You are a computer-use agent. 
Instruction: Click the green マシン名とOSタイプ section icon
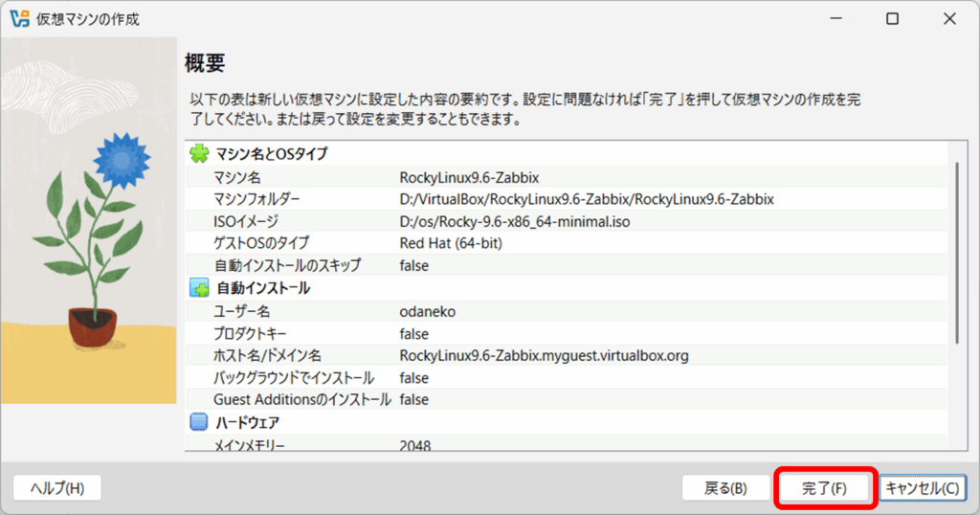(199, 153)
